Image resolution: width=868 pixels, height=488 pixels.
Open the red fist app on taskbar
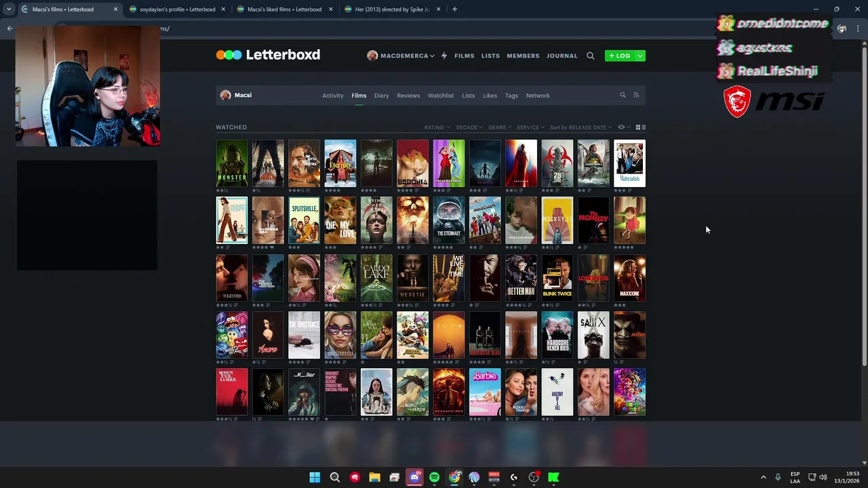[355, 477]
